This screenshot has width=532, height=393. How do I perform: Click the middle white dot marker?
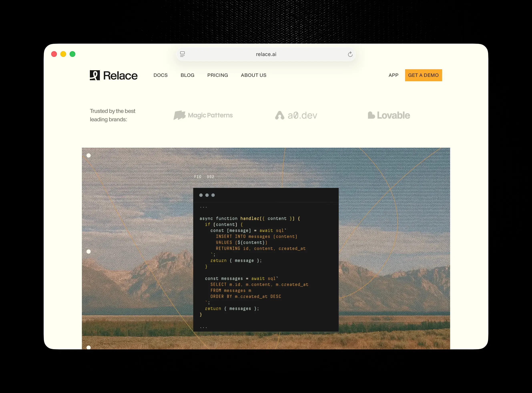coord(88,252)
